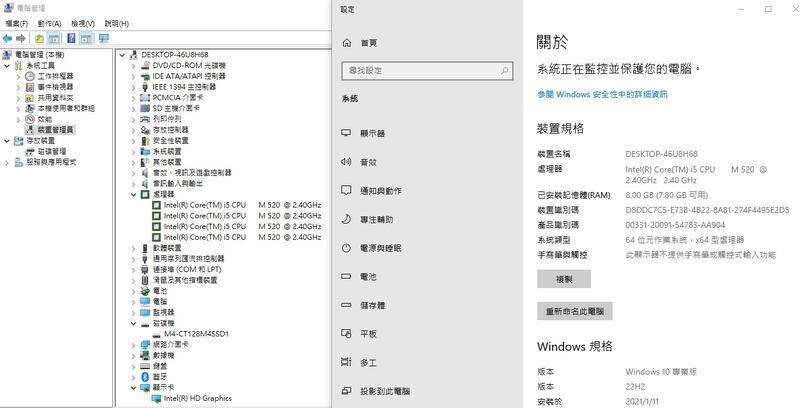Expand the 工作排程器 node
This screenshot has width=800, height=408.
18,76
